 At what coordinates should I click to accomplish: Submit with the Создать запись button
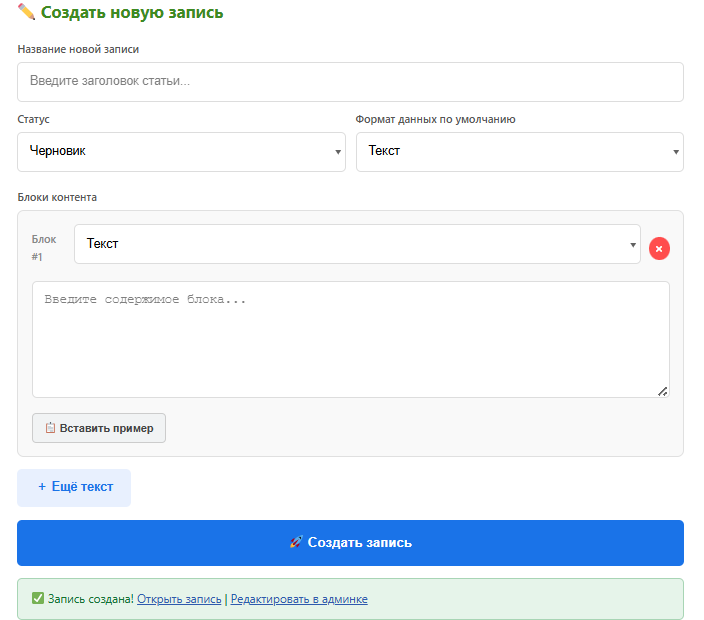point(350,543)
